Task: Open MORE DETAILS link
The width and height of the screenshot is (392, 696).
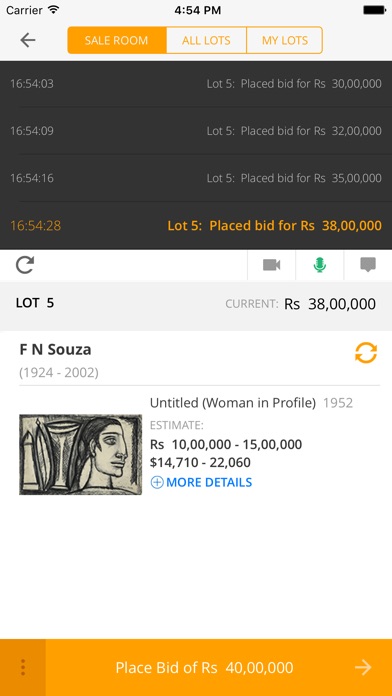Action: tap(209, 482)
